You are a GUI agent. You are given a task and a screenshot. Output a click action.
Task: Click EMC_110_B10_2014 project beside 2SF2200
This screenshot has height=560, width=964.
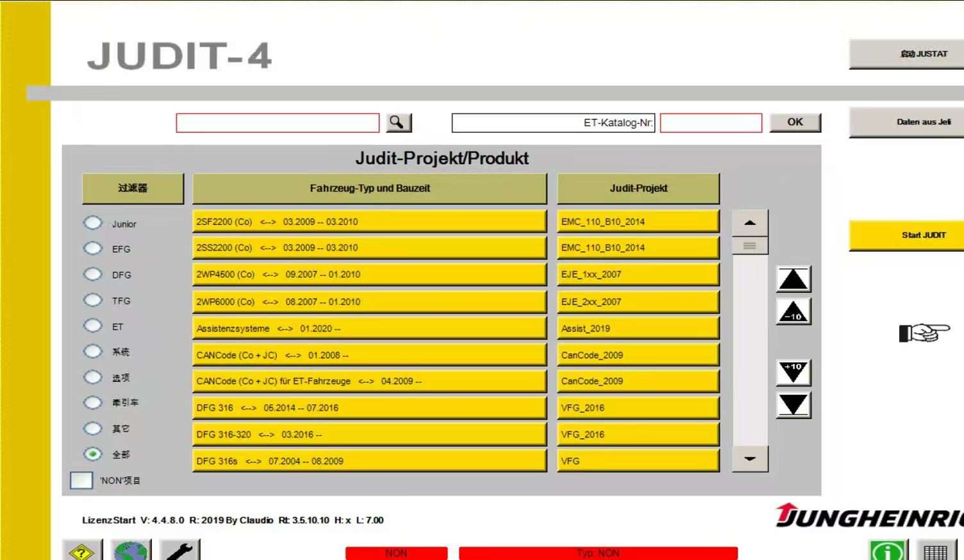click(x=638, y=222)
